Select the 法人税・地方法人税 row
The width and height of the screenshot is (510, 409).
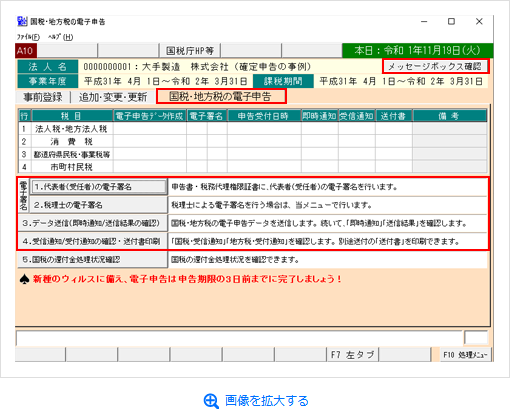253,129
